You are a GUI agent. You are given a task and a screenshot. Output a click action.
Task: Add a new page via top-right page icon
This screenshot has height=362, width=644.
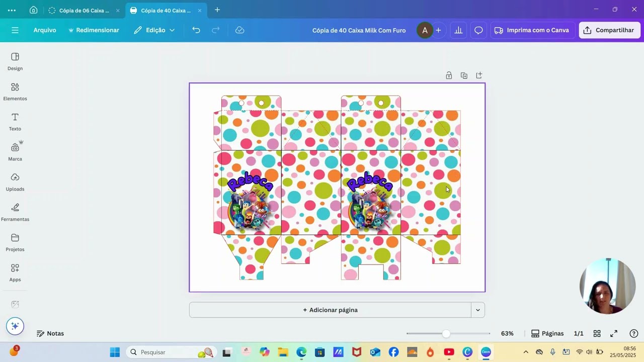pyautogui.click(x=479, y=75)
